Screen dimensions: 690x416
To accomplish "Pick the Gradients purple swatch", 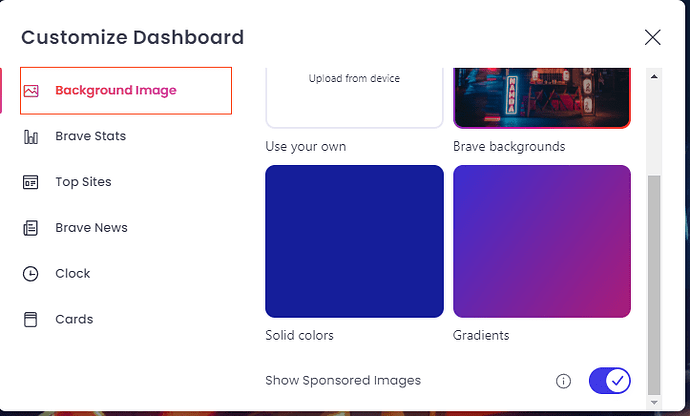I will click(x=541, y=241).
